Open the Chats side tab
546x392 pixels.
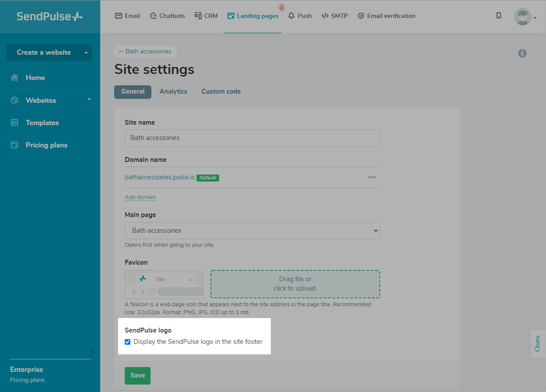tap(538, 343)
